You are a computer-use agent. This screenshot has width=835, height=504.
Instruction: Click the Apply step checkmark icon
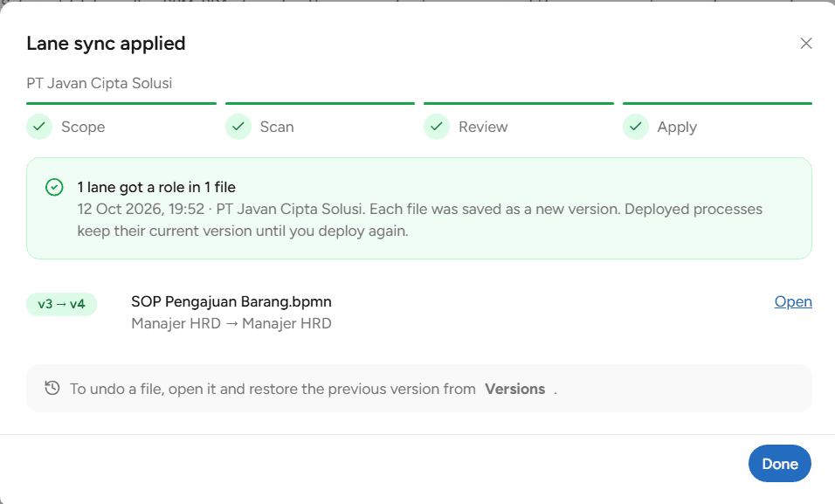pyautogui.click(x=636, y=127)
